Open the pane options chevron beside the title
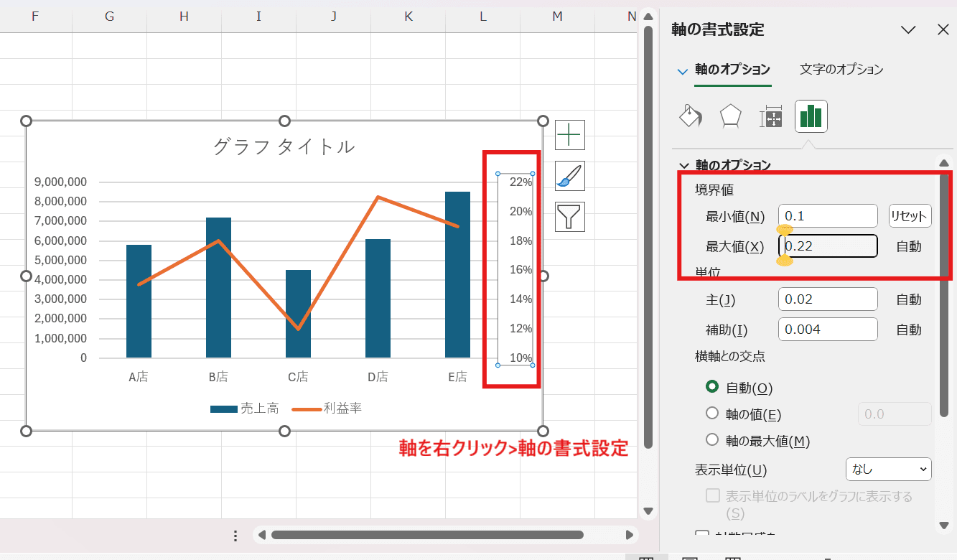The height and width of the screenshot is (560, 957). [908, 29]
